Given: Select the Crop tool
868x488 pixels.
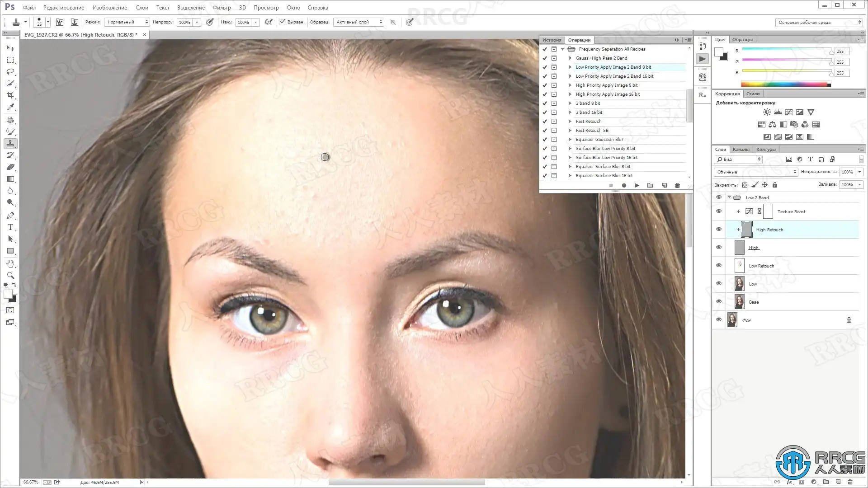Looking at the screenshot, I should tap(10, 95).
